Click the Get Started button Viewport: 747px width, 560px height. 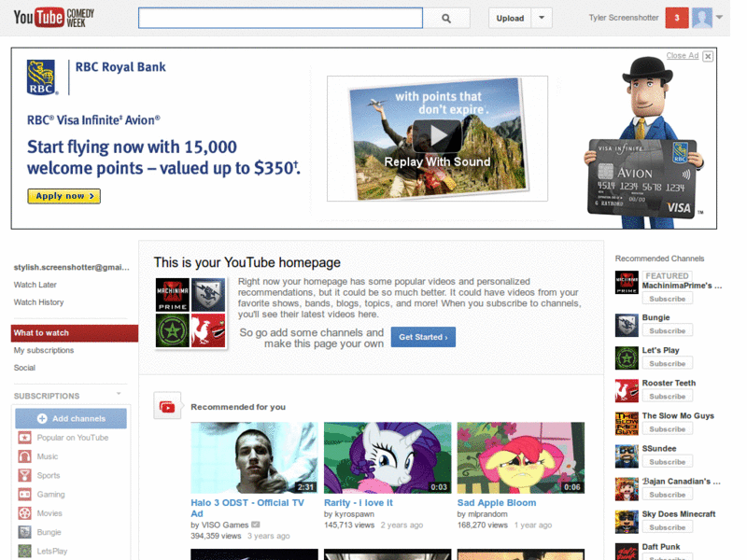click(x=423, y=337)
